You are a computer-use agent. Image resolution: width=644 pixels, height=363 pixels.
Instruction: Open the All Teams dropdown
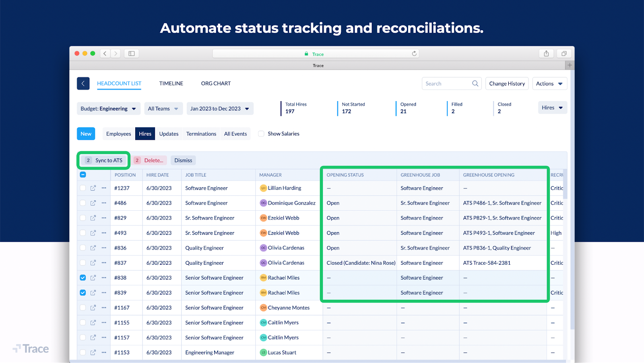point(163,109)
